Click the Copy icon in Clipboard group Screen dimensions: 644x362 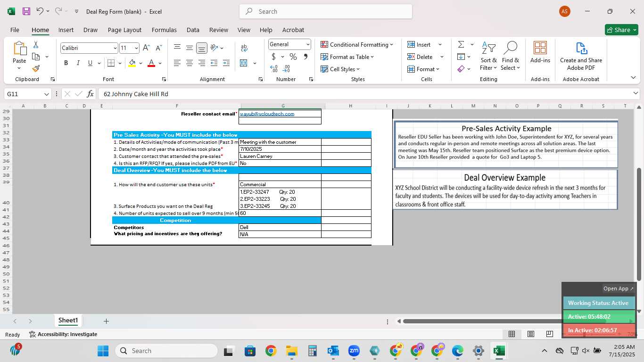tap(36, 57)
